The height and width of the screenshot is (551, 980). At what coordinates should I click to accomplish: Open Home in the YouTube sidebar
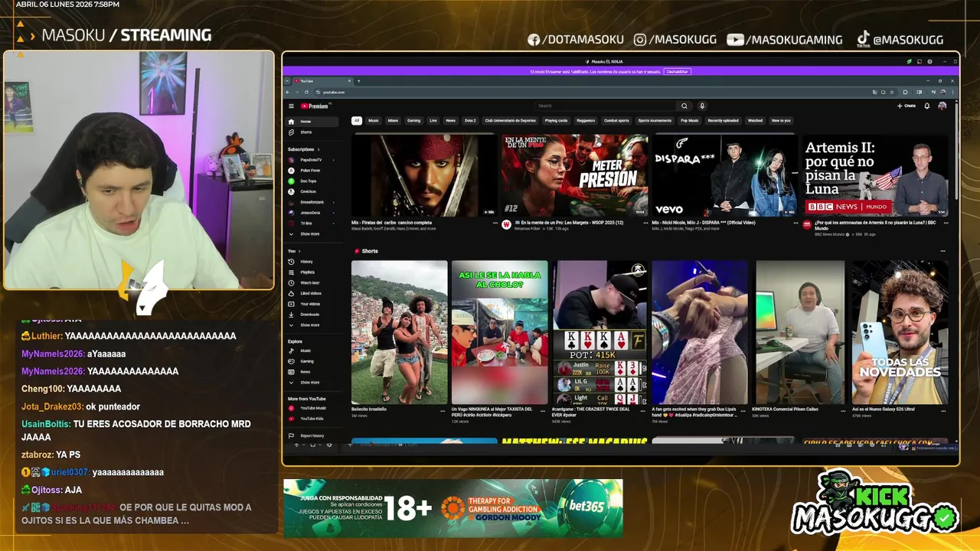tap(312, 122)
